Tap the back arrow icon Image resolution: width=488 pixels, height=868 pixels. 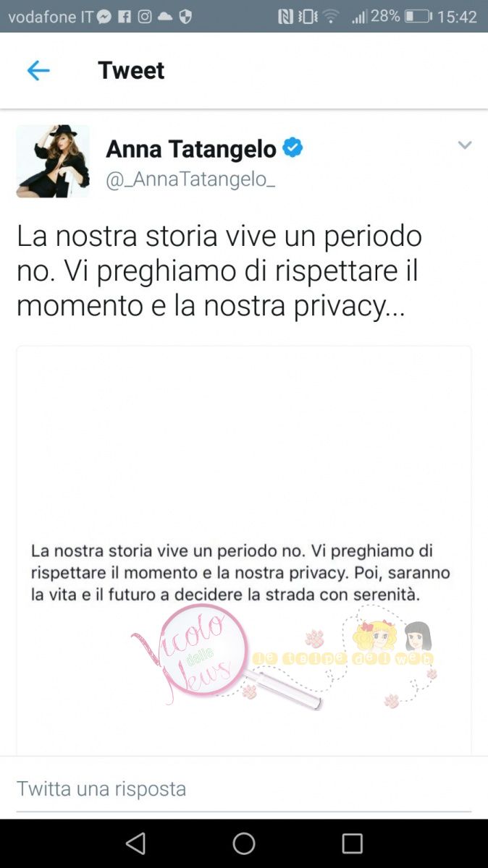click(38, 70)
